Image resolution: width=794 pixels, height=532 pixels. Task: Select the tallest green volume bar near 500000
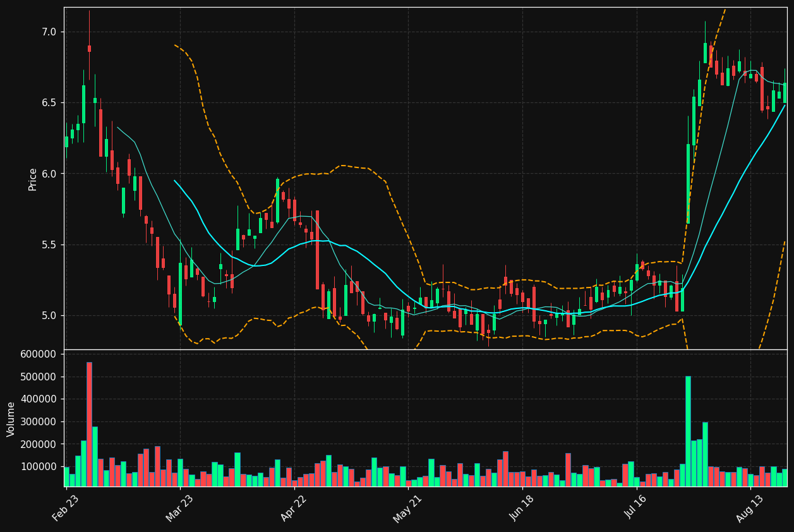point(688,432)
